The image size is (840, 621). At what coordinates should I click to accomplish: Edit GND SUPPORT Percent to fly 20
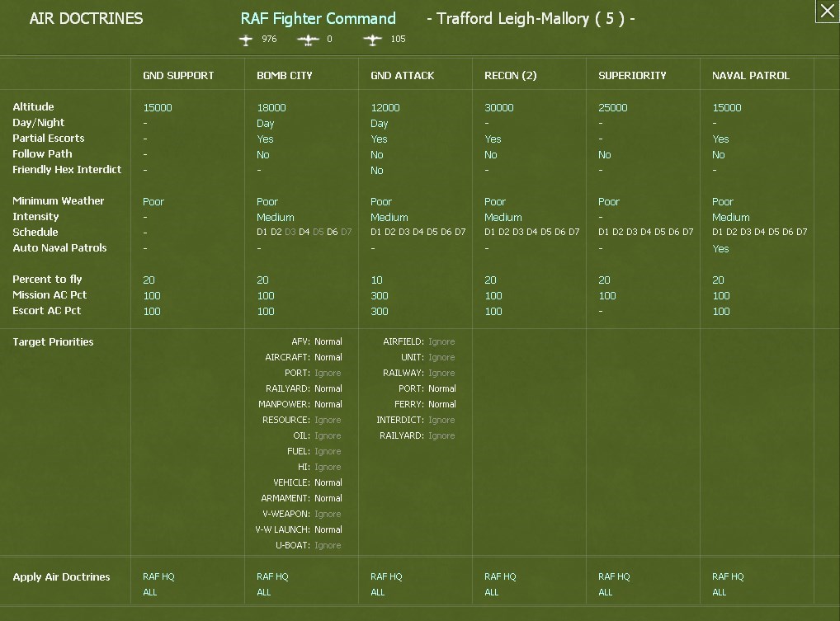click(149, 280)
